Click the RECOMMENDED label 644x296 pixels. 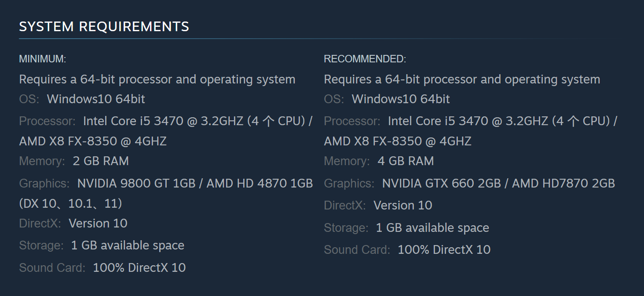[x=365, y=59]
